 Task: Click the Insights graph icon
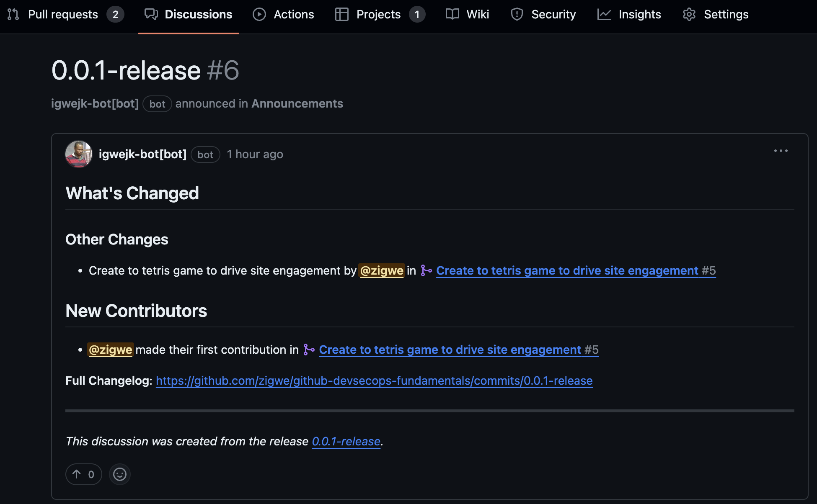604,14
